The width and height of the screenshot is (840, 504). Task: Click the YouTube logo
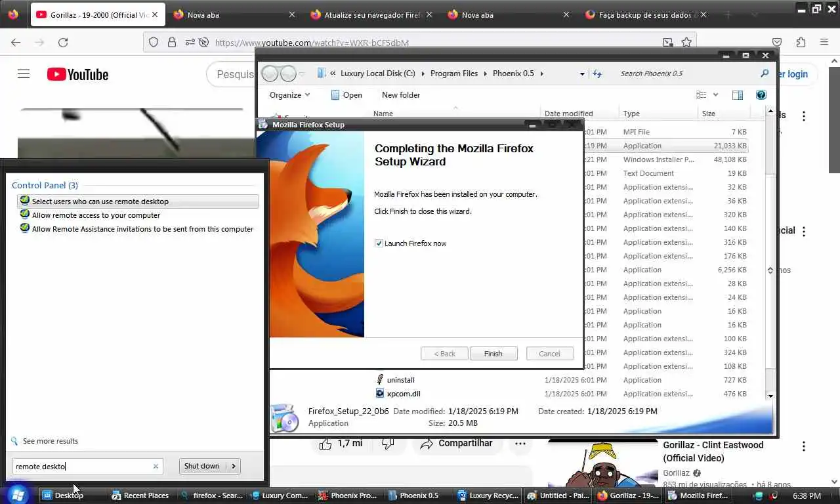77,74
